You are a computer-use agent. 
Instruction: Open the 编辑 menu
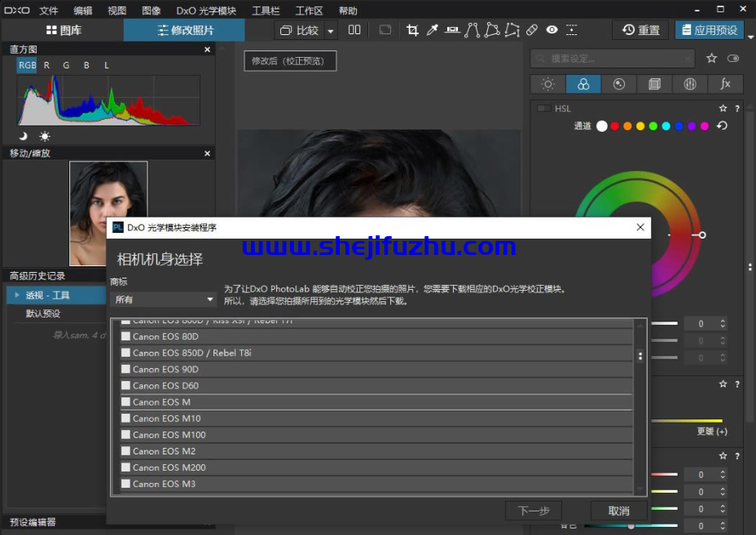83,11
